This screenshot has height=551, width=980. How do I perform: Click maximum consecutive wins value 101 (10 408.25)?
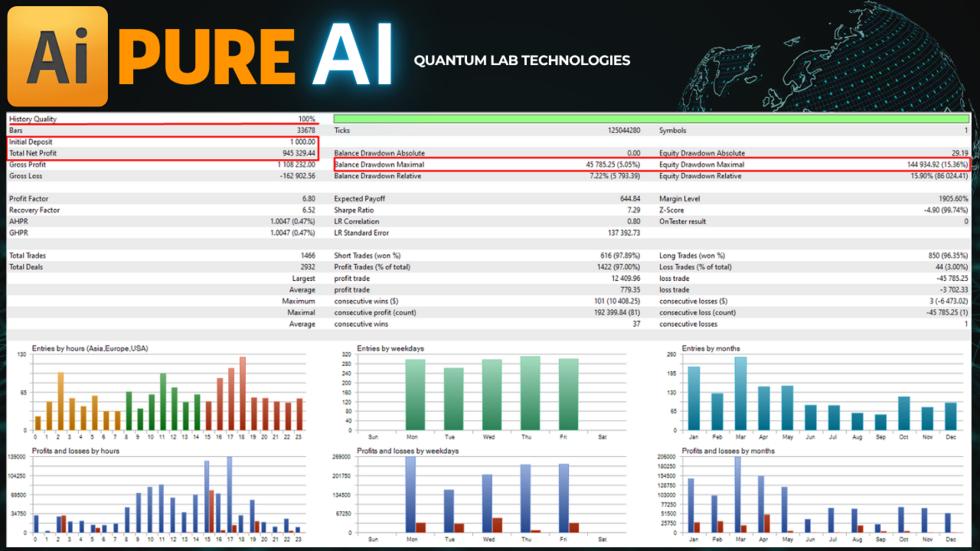click(x=619, y=302)
